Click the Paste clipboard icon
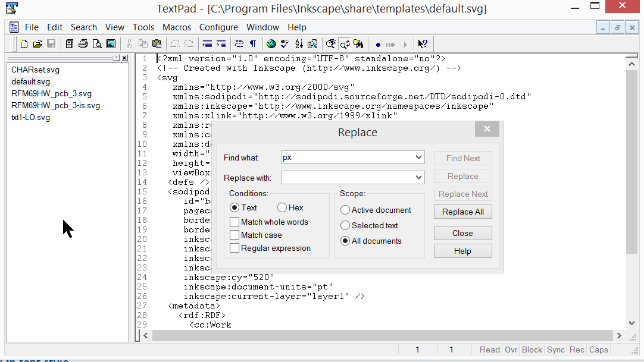 (x=157, y=44)
